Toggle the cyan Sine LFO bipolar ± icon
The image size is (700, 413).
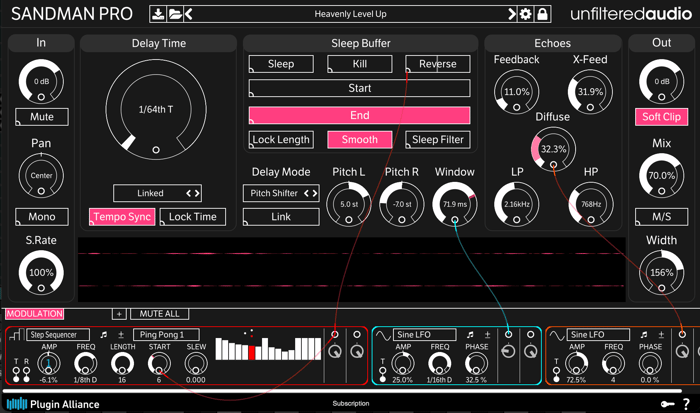point(487,334)
